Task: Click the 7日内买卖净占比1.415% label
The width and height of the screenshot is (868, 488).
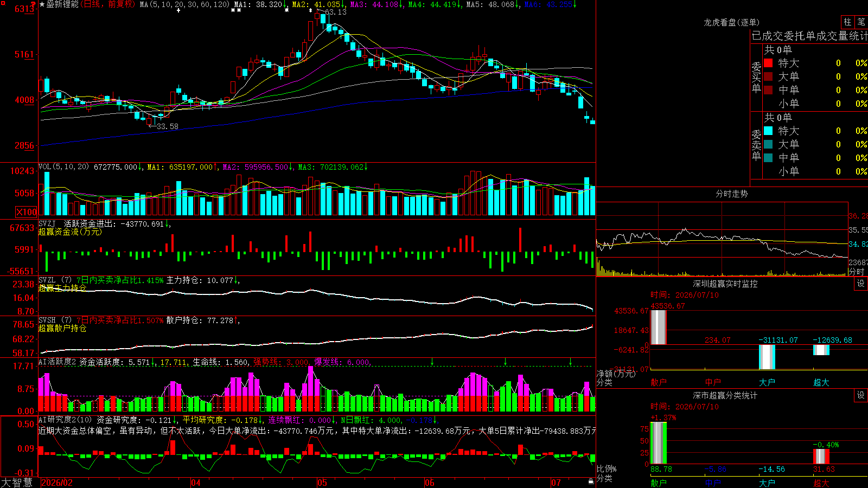Action: 120,280
